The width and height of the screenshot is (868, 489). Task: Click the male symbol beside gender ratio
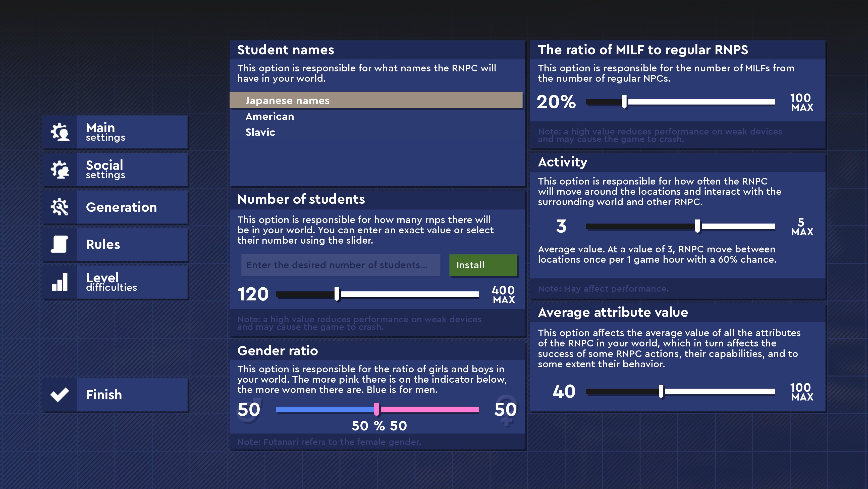pyautogui.click(x=250, y=409)
